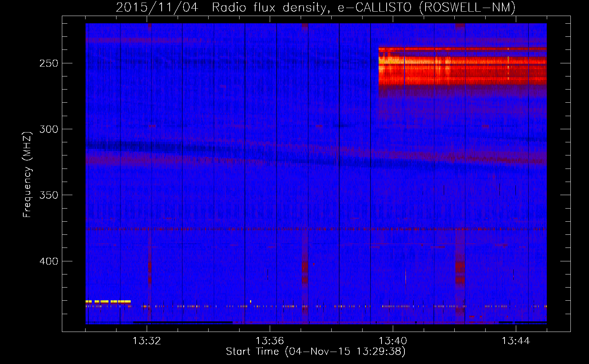Click the 13:40 time tick label
Viewport: 589px width, 364px height.
pos(393,341)
